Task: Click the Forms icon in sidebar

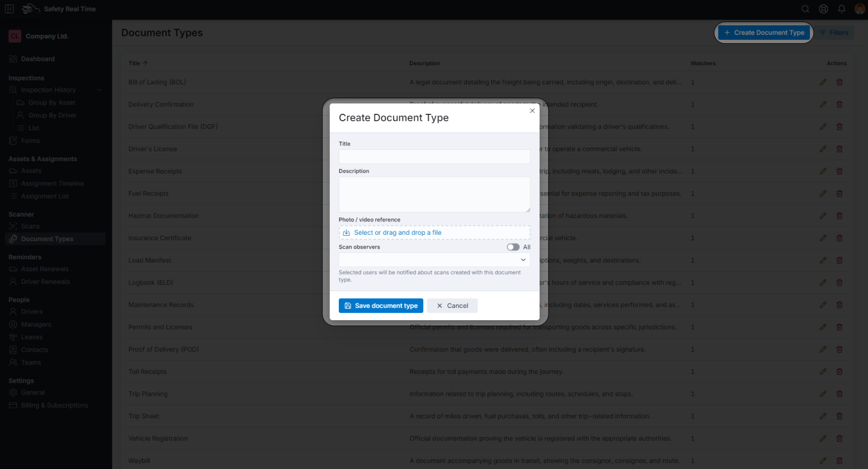Action: (x=13, y=140)
